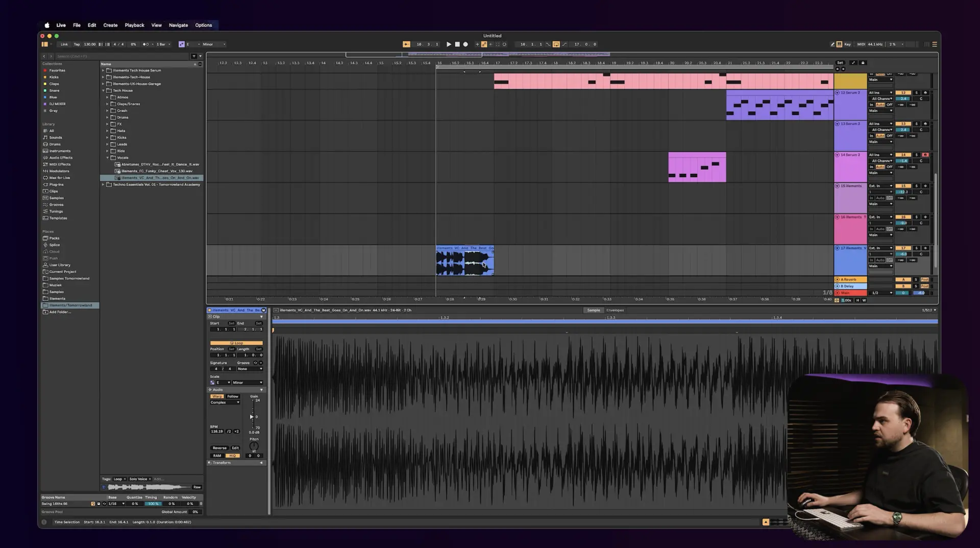This screenshot has height=548, width=980.
Task: Toggle the computer MIDI keyboard icon
Action: [839, 44]
